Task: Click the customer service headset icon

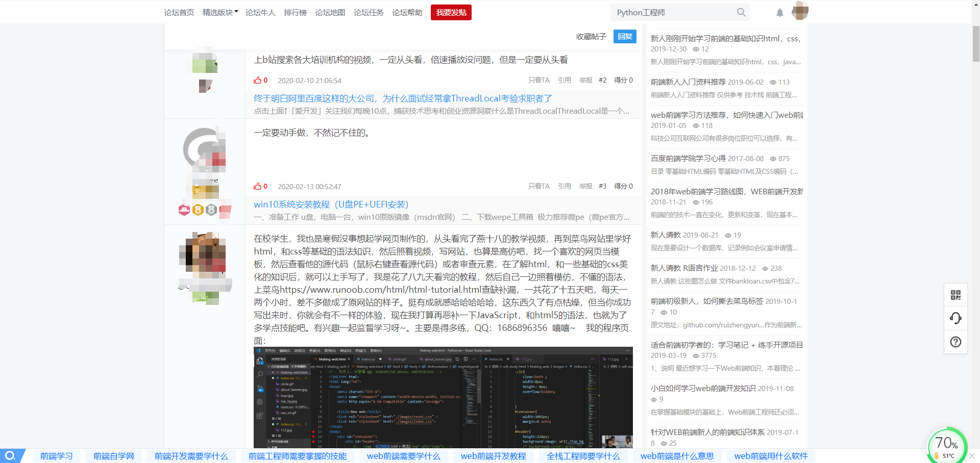Action: (955, 318)
